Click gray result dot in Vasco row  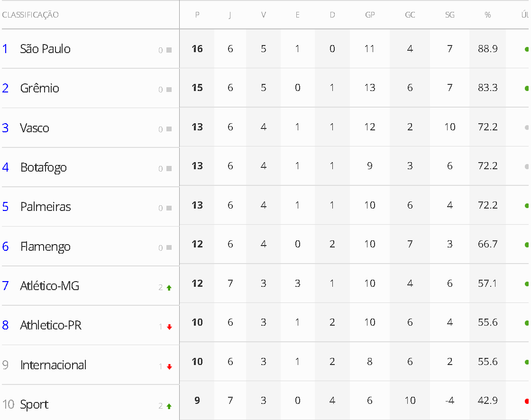[x=527, y=128]
